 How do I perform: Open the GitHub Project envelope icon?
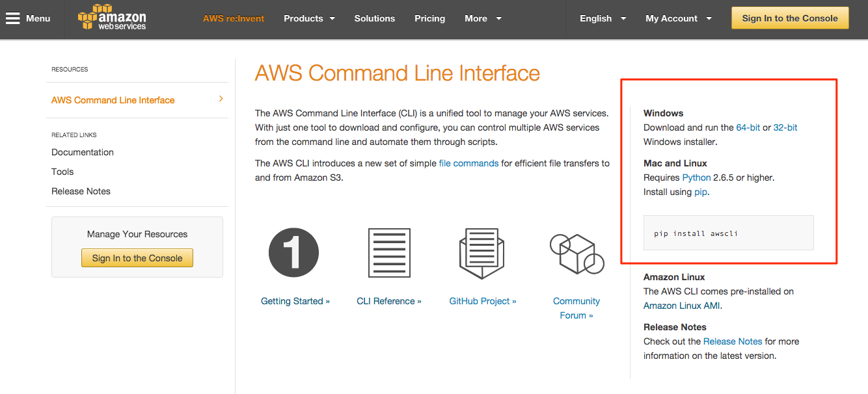tap(482, 253)
